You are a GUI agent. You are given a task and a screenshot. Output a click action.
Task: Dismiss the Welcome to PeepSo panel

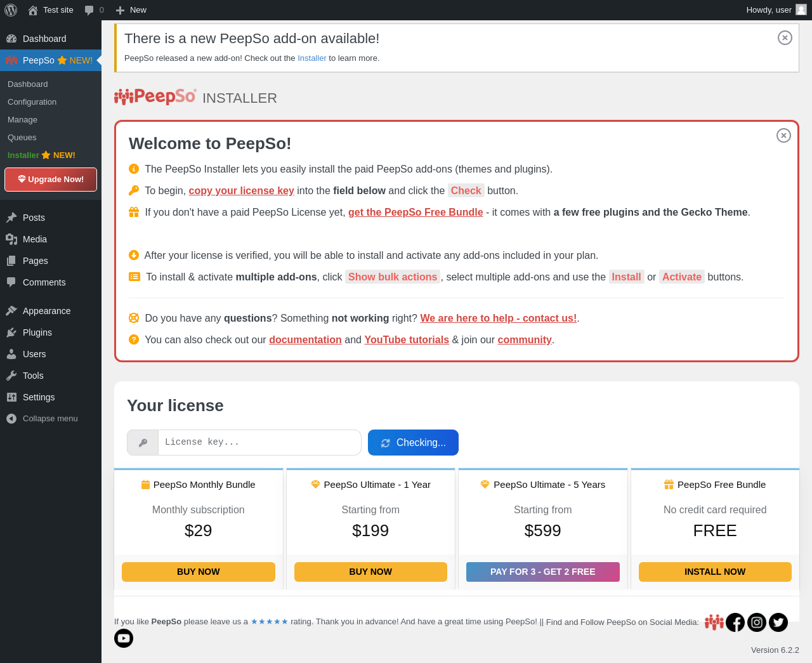(783, 135)
